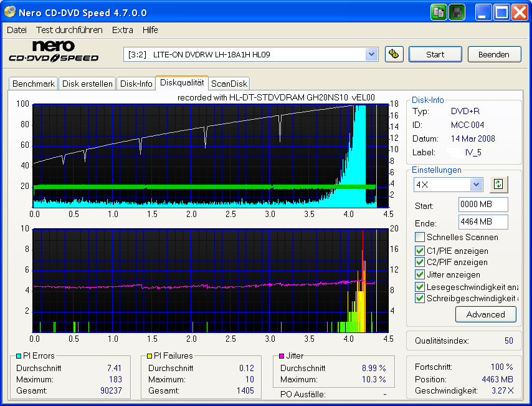This screenshot has width=532, height=406.
Task: Open the drive selection dropdown
Action: tap(372, 54)
